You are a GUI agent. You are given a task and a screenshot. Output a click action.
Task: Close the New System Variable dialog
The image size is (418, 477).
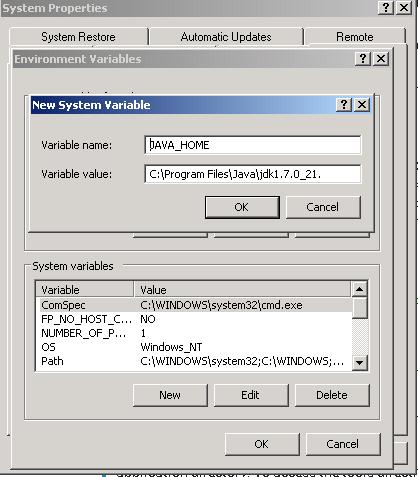362,105
